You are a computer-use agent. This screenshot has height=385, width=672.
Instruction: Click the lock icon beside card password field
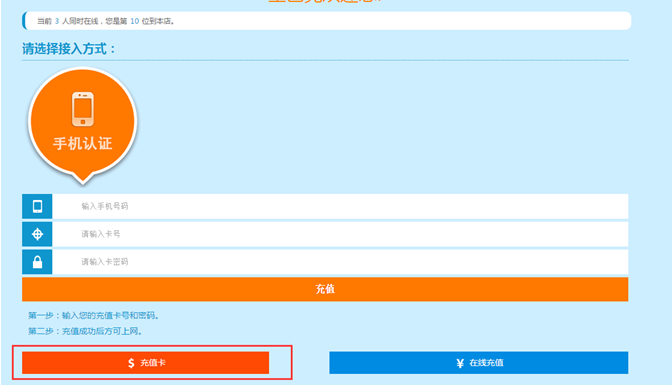37,262
